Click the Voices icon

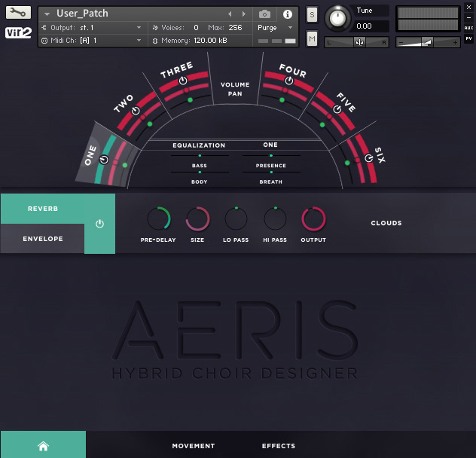155,28
